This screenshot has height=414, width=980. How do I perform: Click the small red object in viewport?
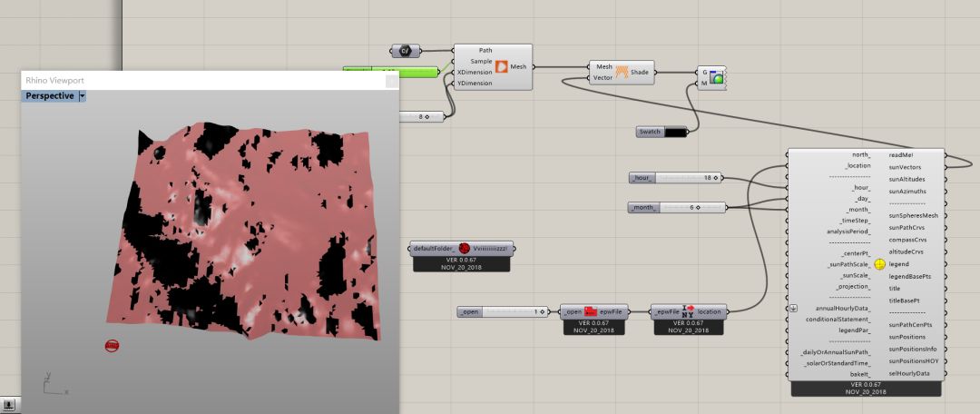click(112, 345)
